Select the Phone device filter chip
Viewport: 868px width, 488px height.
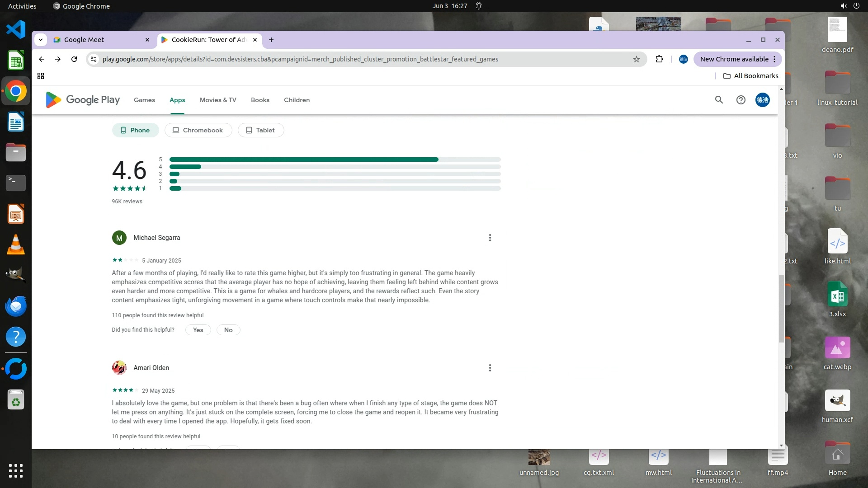(135, 130)
